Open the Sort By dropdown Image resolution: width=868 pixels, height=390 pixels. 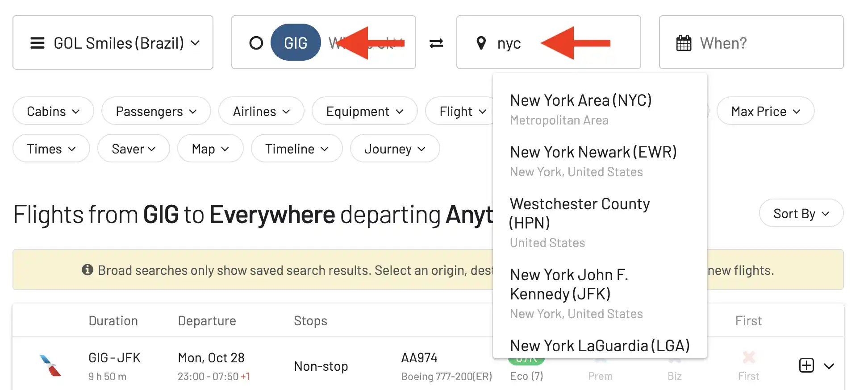click(x=801, y=213)
